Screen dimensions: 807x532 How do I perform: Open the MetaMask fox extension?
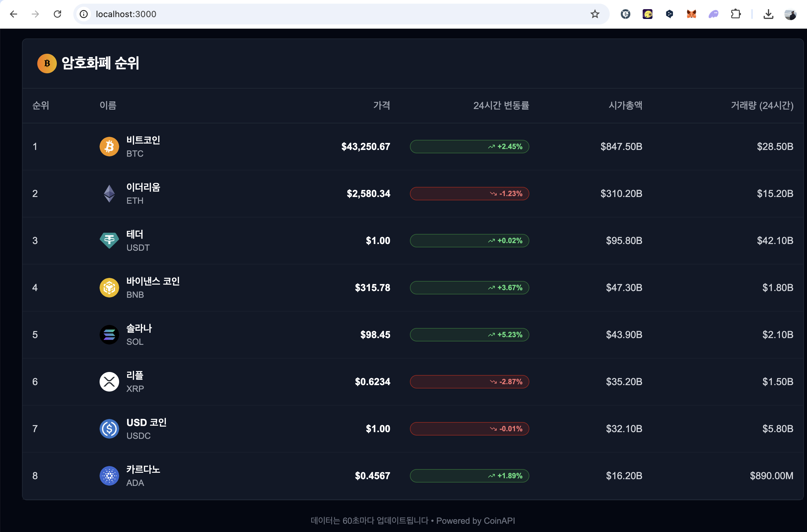tap(691, 14)
